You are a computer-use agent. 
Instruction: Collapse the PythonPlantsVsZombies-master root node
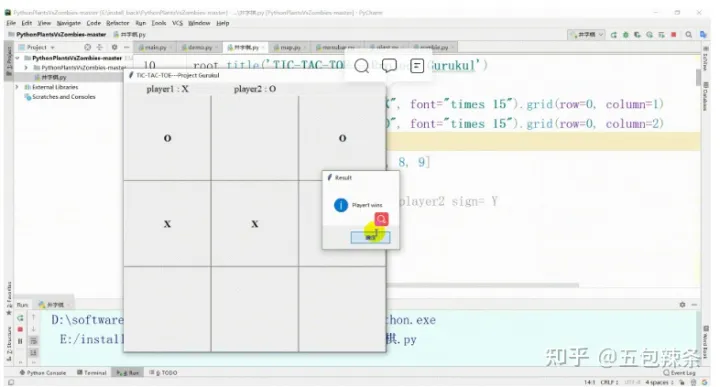pyautogui.click(x=17, y=58)
